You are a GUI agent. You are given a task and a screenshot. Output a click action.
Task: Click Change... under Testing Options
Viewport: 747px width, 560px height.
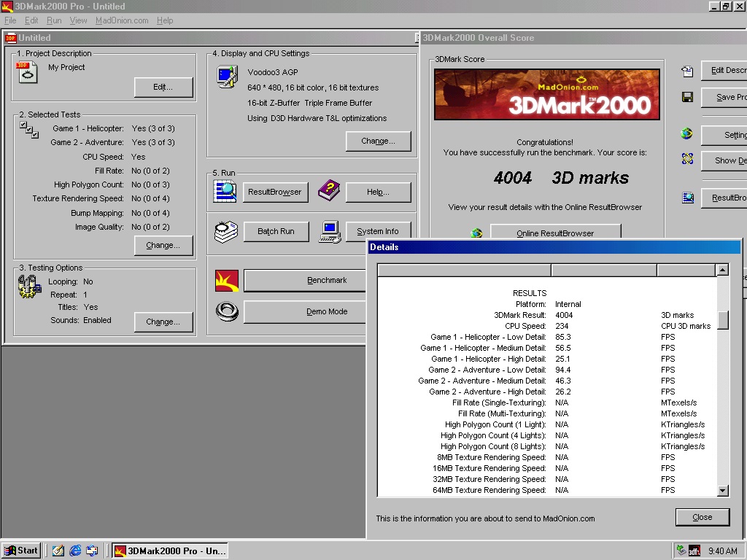tap(163, 322)
